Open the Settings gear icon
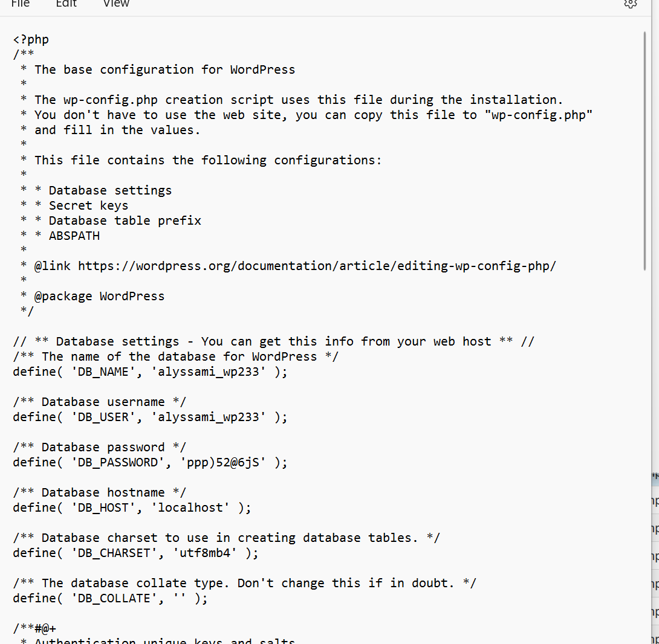The width and height of the screenshot is (659, 644). [631, 4]
